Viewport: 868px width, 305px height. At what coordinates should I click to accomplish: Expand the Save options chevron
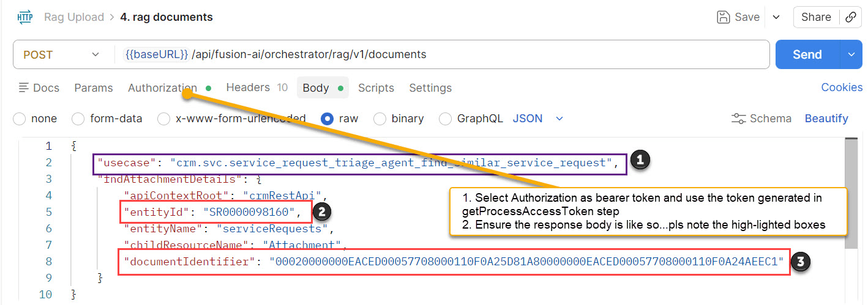coord(776,17)
